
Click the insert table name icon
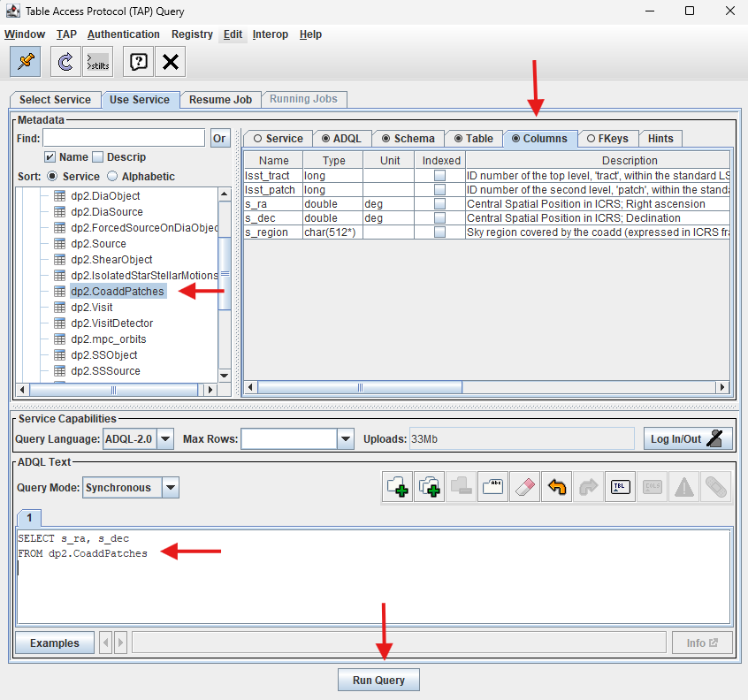[620, 487]
